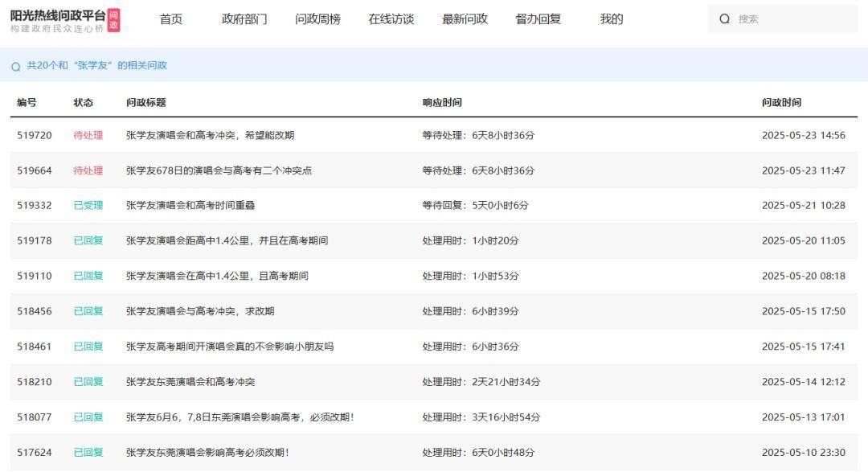Select number 517624

coord(35,453)
